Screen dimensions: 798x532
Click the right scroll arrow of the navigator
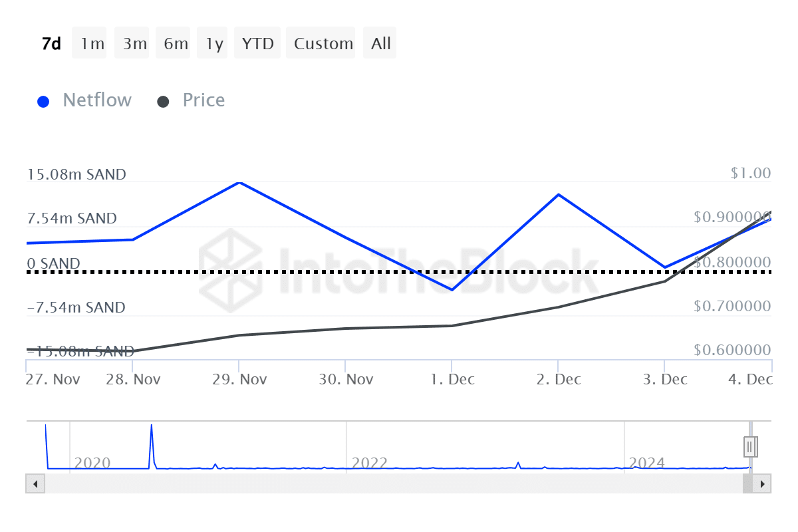click(x=763, y=483)
